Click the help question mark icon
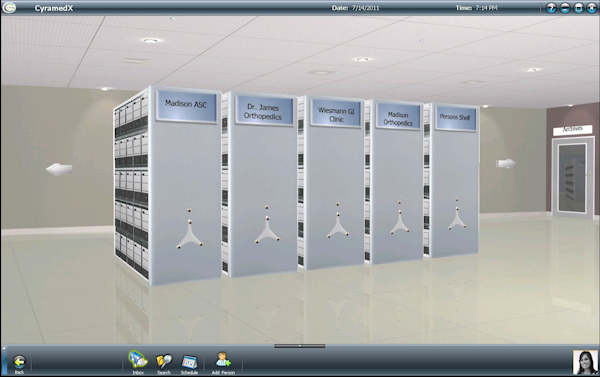600x377 pixels. (551, 8)
